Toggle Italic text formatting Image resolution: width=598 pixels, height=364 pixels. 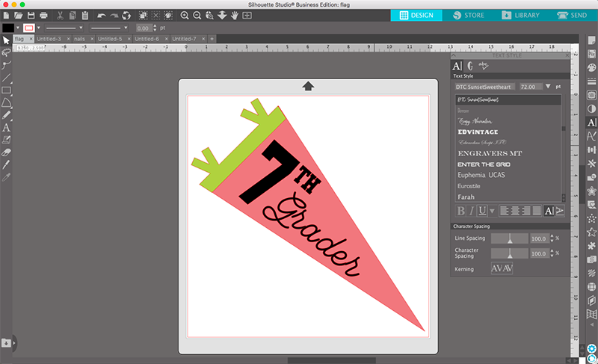[472, 211]
